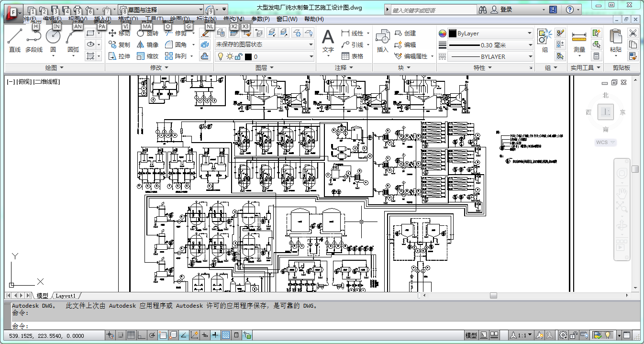Click the 缩放 (Scale) command
644x344 pixels.
(x=147, y=56)
